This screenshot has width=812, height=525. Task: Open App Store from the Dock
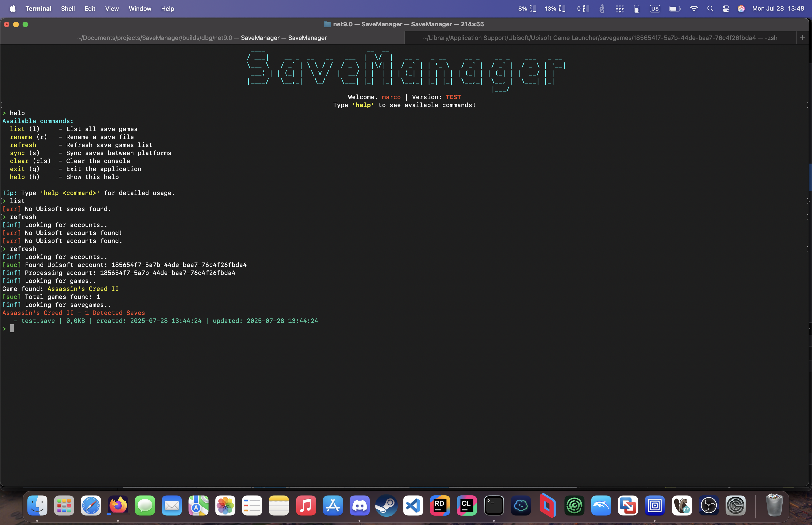[x=333, y=505]
